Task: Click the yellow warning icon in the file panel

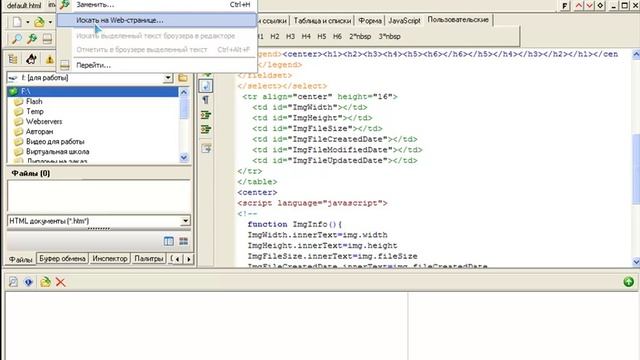Action: [50, 60]
